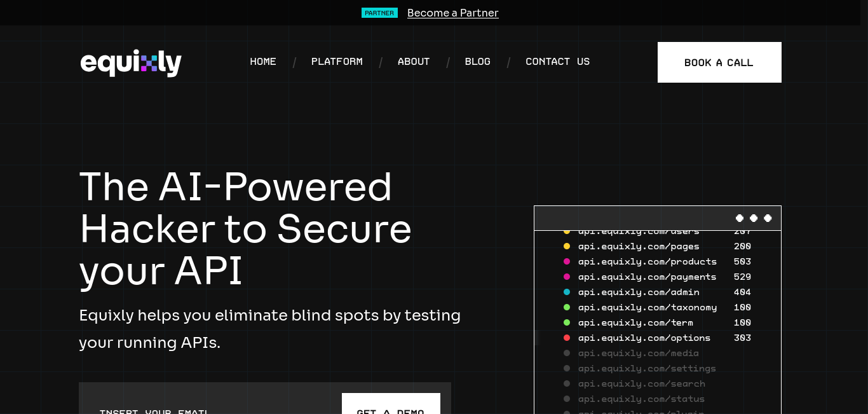Select the row "api.equixly.com/taxonomy"

(x=657, y=307)
